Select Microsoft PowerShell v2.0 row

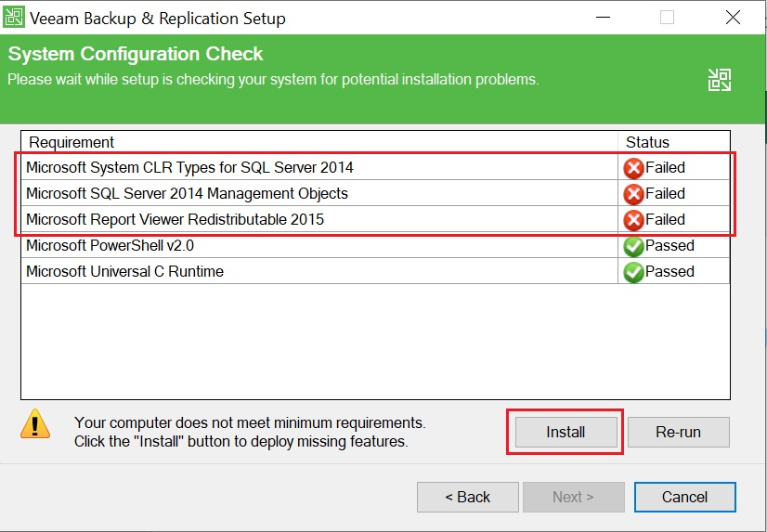tap(375, 245)
